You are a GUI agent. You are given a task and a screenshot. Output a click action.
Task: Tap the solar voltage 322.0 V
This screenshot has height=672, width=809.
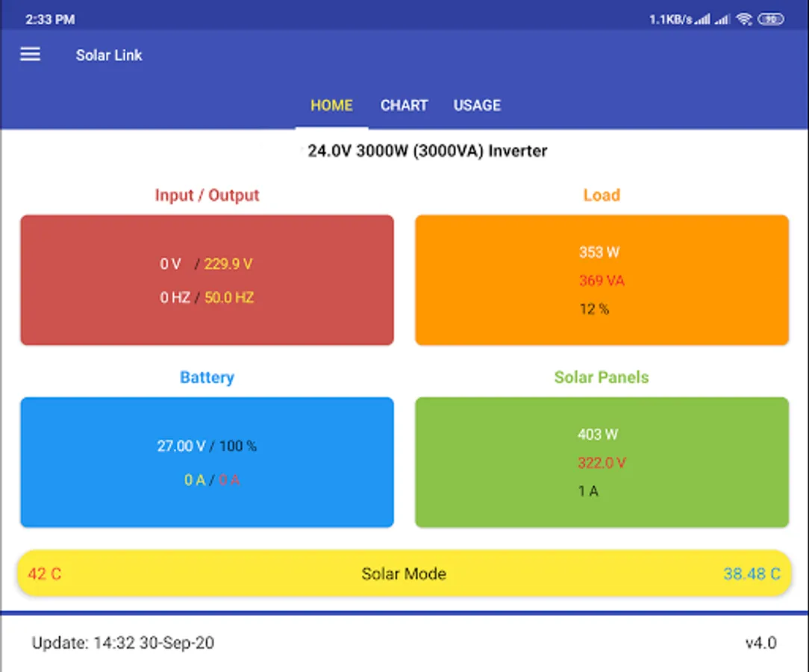coord(602,463)
